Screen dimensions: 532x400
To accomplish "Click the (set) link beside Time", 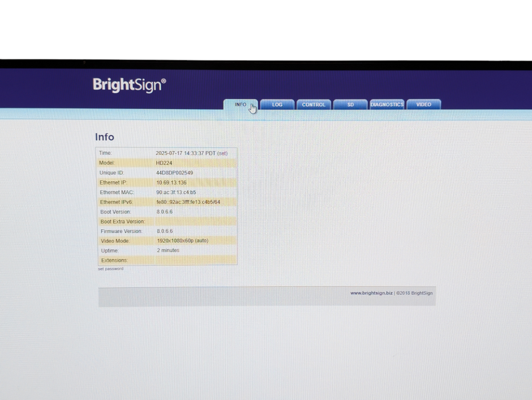I will click(x=223, y=153).
